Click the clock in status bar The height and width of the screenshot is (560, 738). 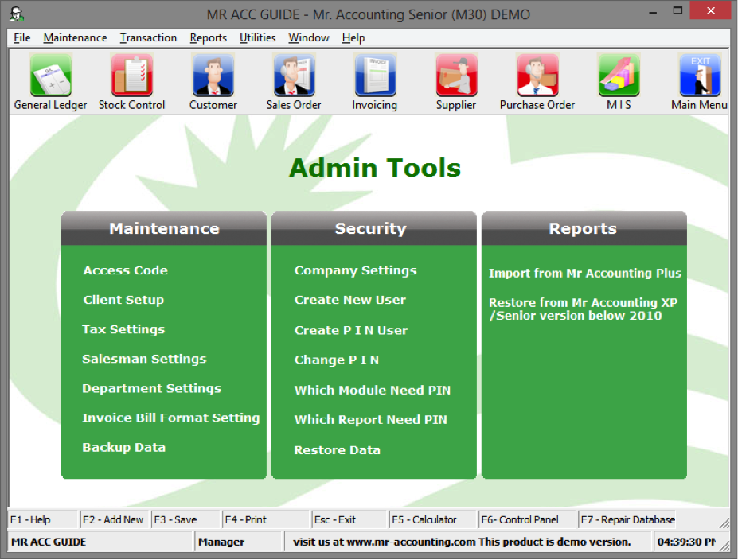(686, 542)
